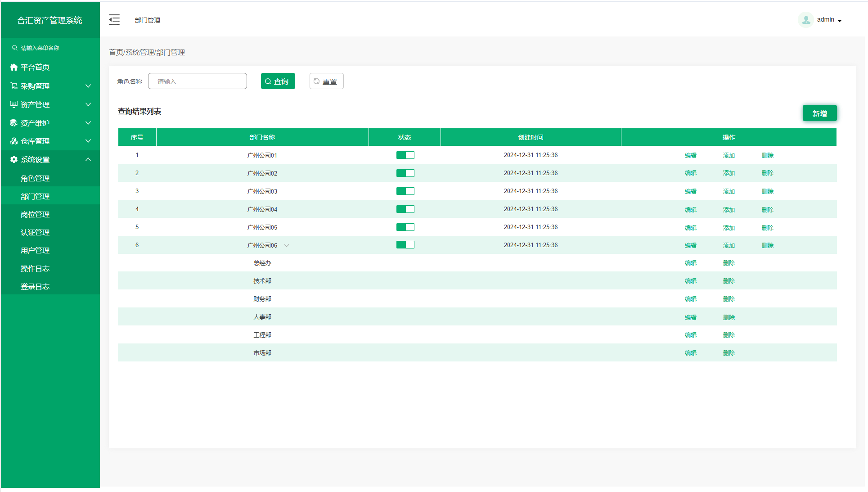Click the admin user avatar icon
Viewport: 868px width, 492px height.
pos(806,20)
